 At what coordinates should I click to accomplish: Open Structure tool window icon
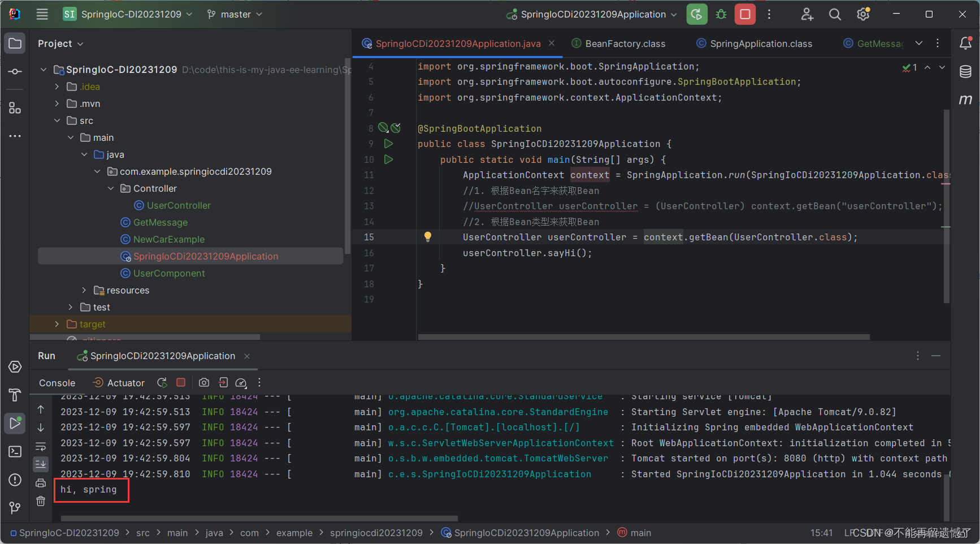(15, 108)
